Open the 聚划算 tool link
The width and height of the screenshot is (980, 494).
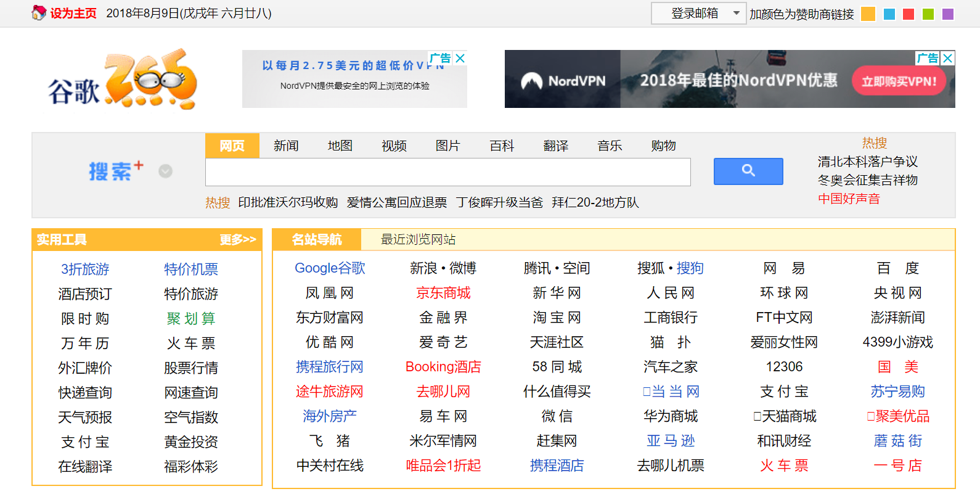[191, 319]
